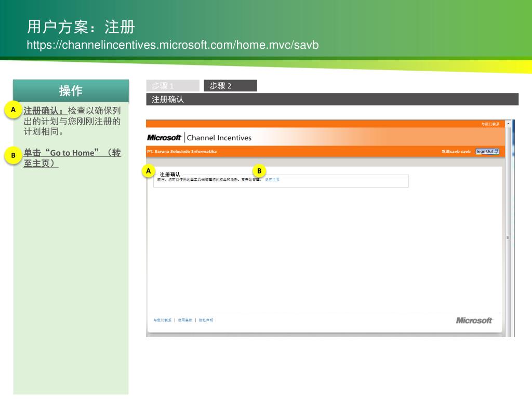This screenshot has height=399, width=532.
Task: Open the 隐私声明 footer link
Action: (206, 320)
